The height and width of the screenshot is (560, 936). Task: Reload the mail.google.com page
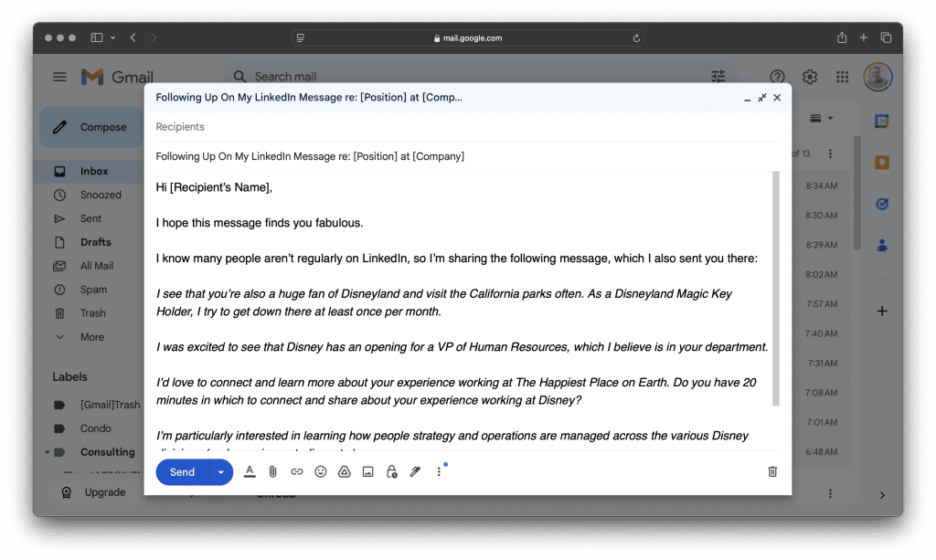click(636, 38)
